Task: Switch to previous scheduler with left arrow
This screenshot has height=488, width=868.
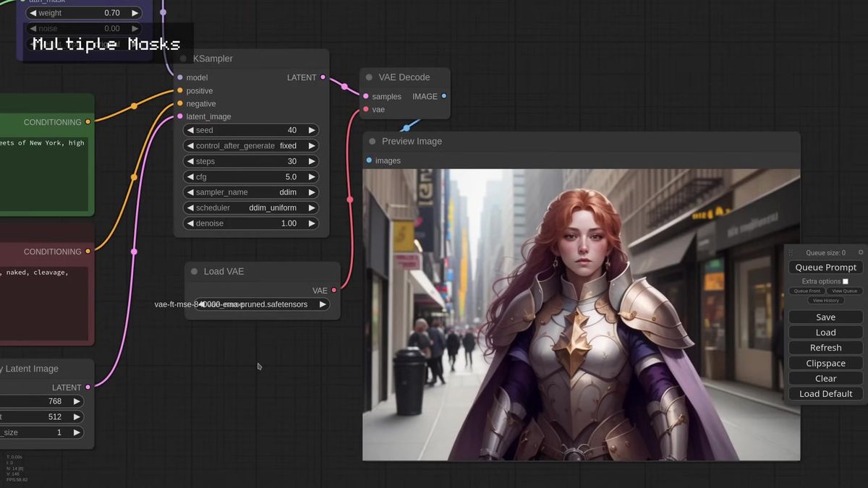Action: click(x=190, y=207)
